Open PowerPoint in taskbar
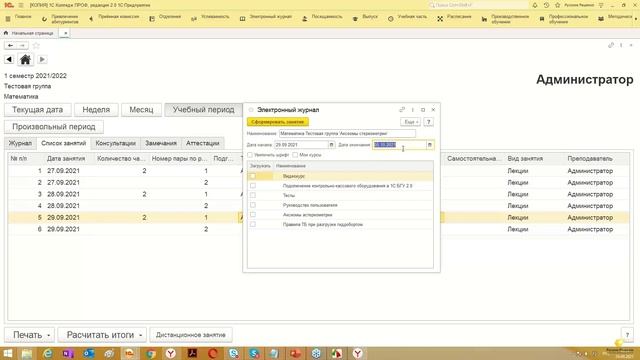 coord(296,353)
